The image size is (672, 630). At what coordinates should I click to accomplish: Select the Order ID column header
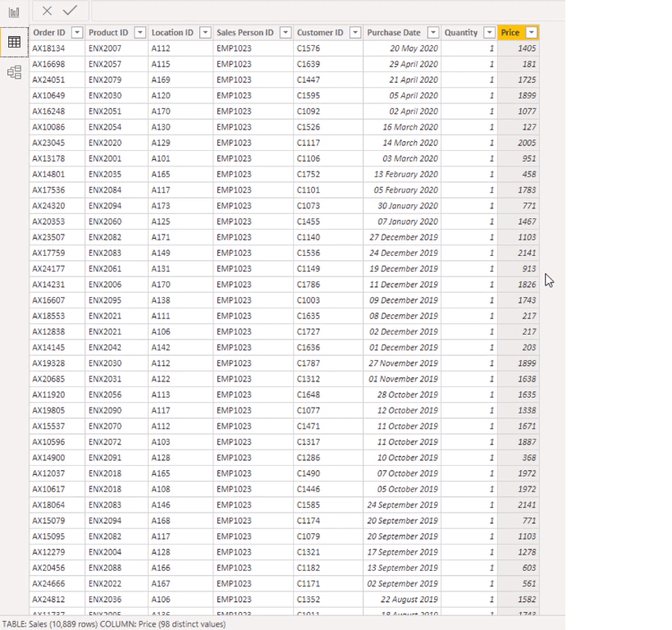[x=57, y=33]
